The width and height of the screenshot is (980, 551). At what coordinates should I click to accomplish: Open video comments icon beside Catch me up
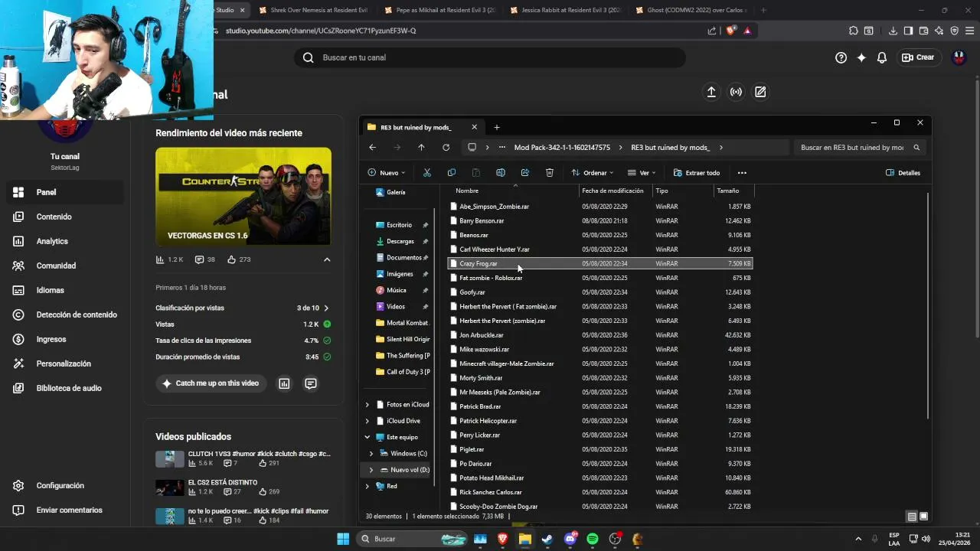[311, 383]
